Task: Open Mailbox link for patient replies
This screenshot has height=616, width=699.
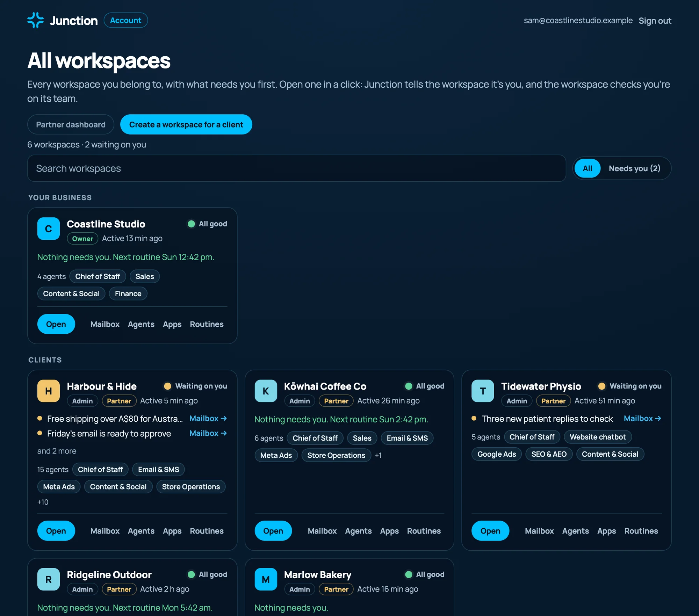Action: coord(642,418)
